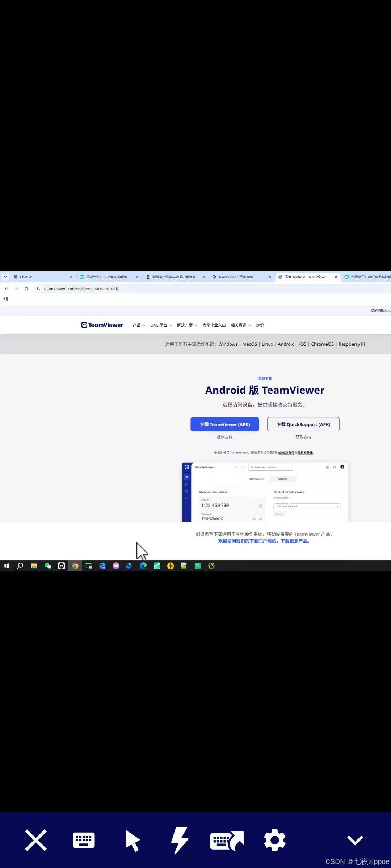Collapse the toolbar with the down chevron
The height and width of the screenshot is (868, 391).
355,840
